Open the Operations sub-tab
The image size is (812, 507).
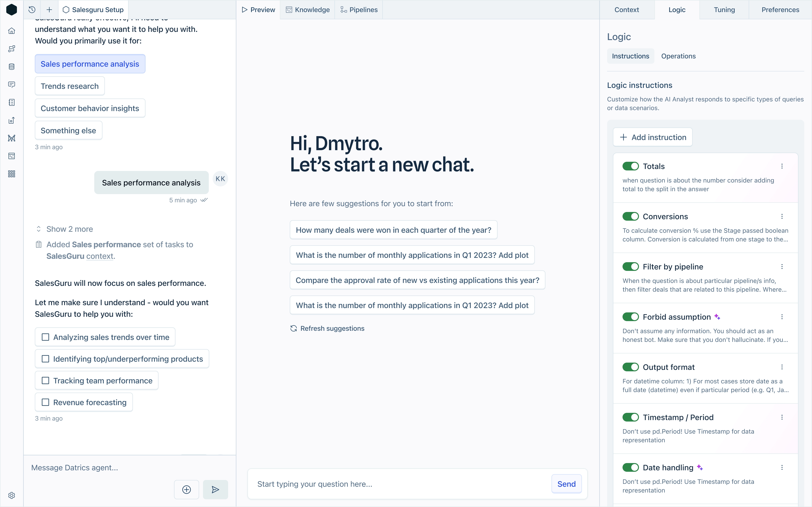[678, 56]
